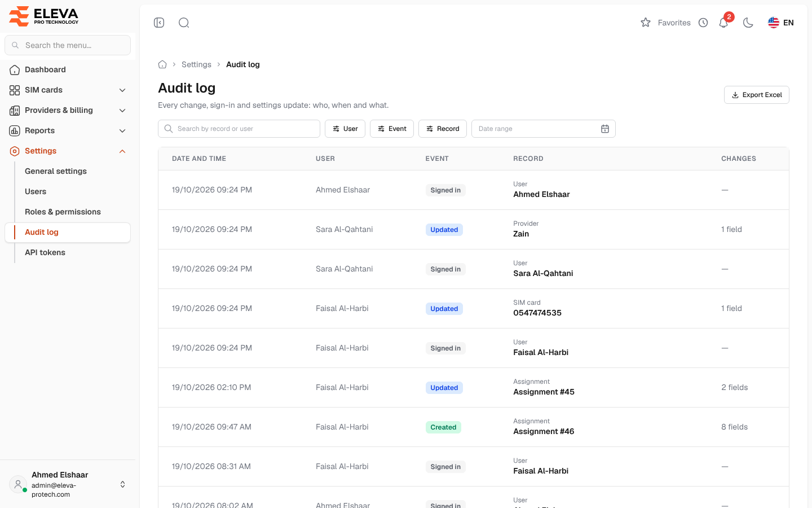Toggle dark mode moon icon
Viewport: 812px width, 508px height.
pos(748,23)
